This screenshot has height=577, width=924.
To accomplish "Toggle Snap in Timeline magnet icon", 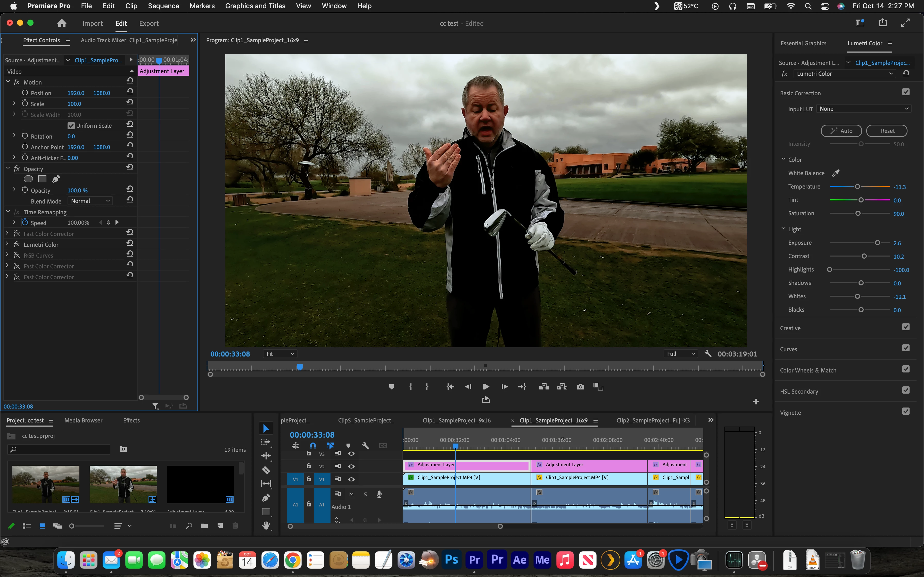I will coord(313,446).
